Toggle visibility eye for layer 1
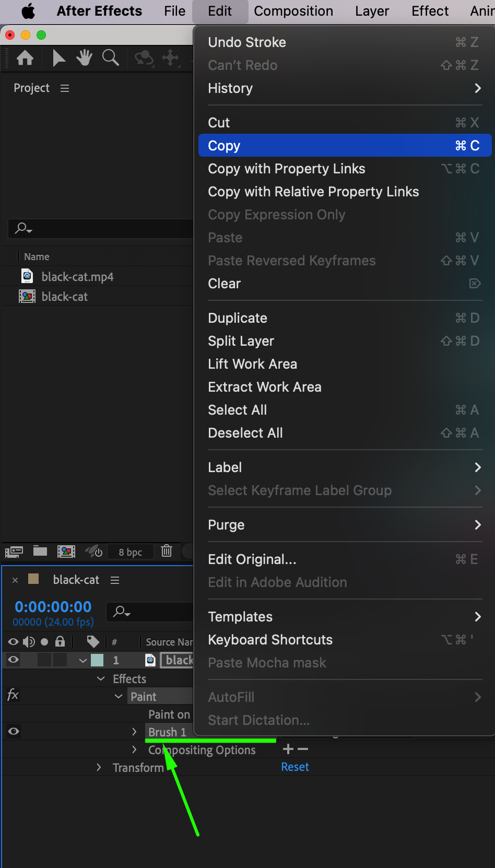This screenshot has width=495, height=868. (14, 660)
